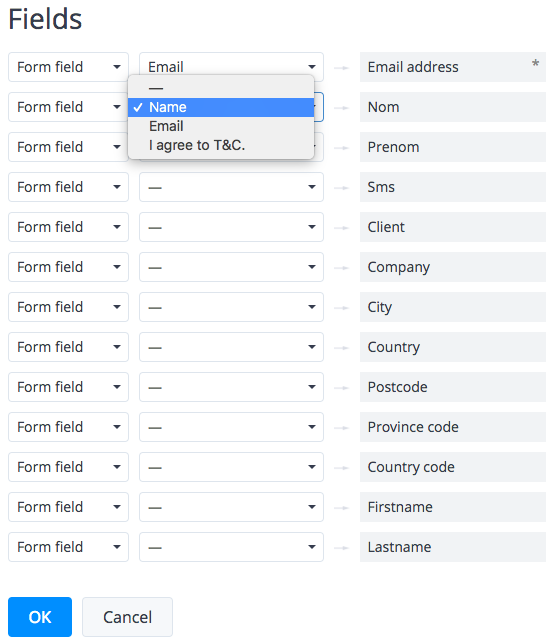The width and height of the screenshot is (555, 640).
Task: Open Form field type dropdown for Prenom row
Action: (69, 147)
